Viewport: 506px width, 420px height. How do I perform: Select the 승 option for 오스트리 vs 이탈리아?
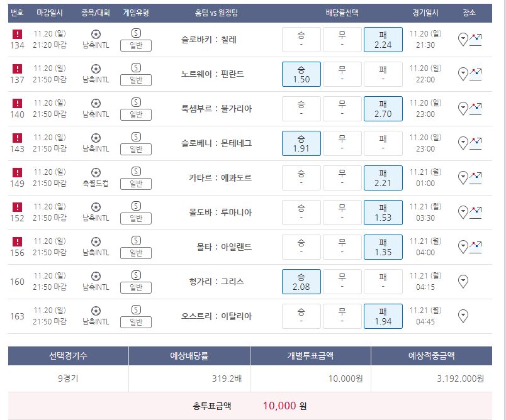301,316
